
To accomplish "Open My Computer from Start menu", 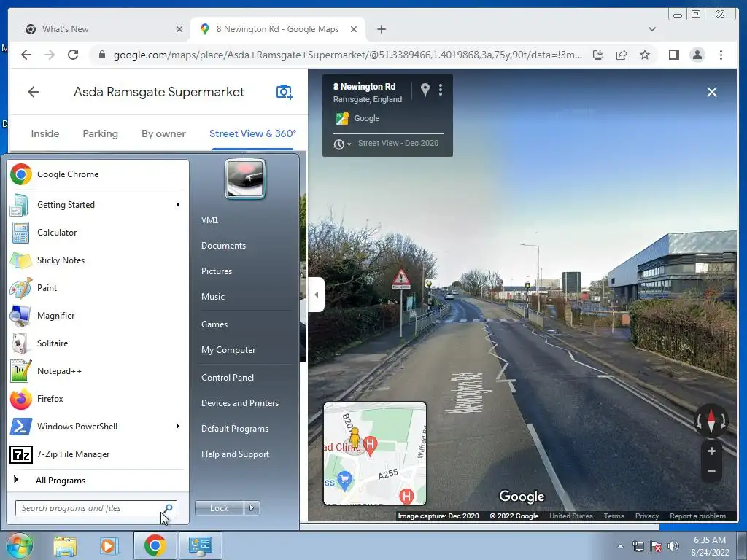I will tap(228, 350).
